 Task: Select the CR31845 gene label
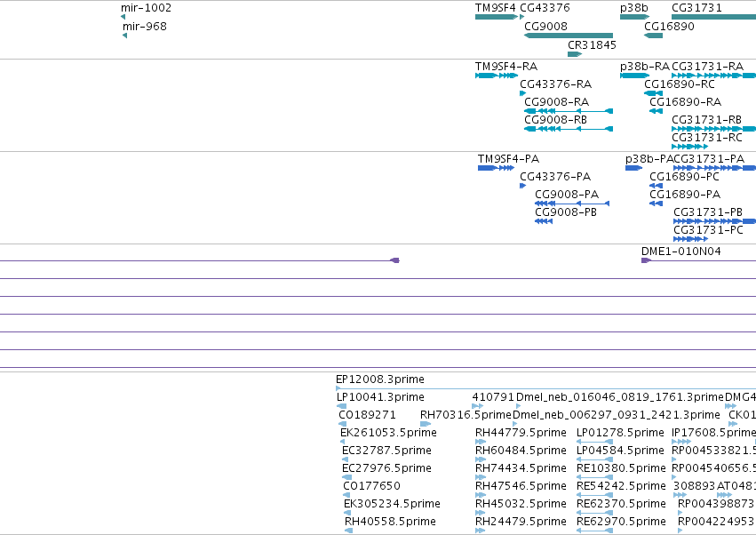pos(592,44)
